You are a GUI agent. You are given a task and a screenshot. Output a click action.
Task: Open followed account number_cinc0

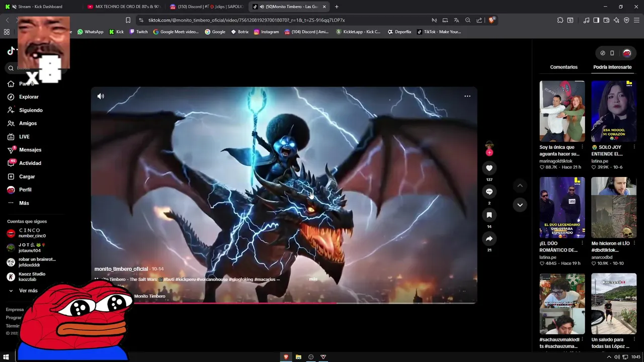[x=26, y=233]
